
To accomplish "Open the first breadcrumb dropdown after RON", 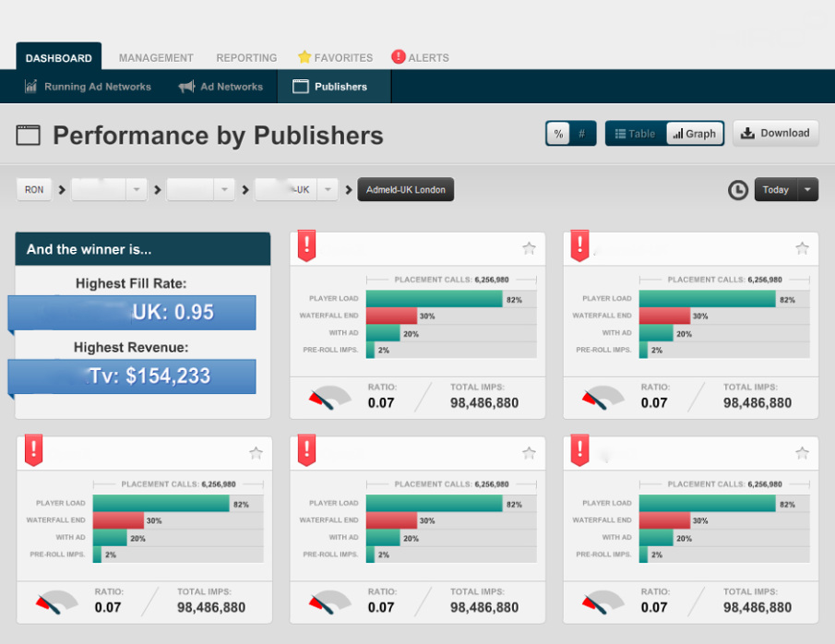I will [136, 190].
